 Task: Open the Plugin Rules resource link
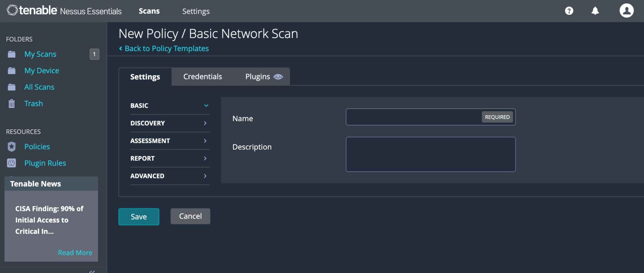pyautogui.click(x=45, y=163)
